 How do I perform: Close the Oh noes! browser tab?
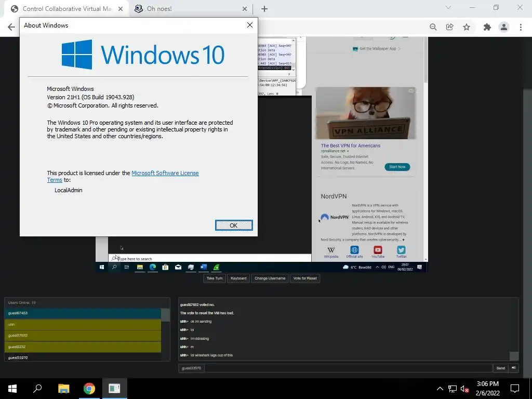click(x=245, y=9)
